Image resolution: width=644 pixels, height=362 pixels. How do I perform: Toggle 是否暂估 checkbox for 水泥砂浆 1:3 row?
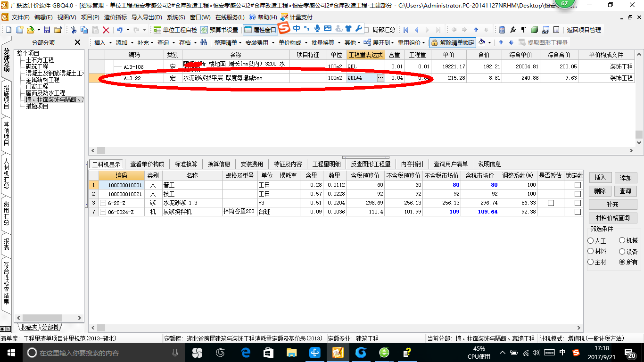551,203
